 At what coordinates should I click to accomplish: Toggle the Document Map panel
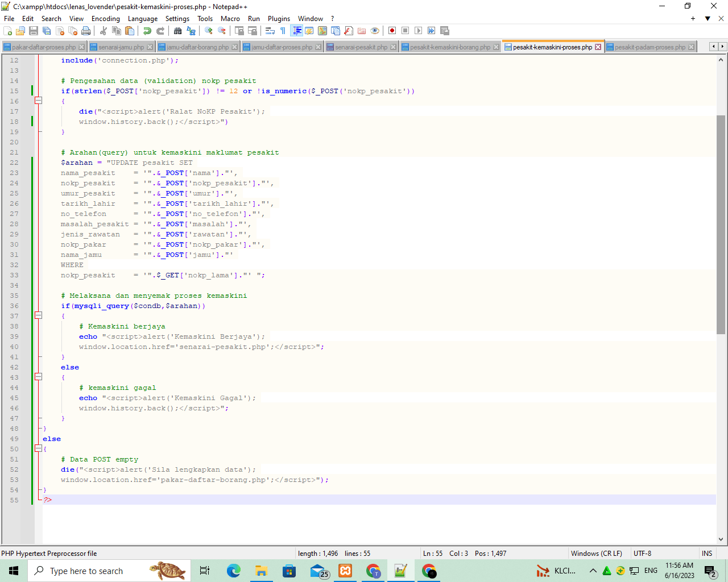(322, 31)
